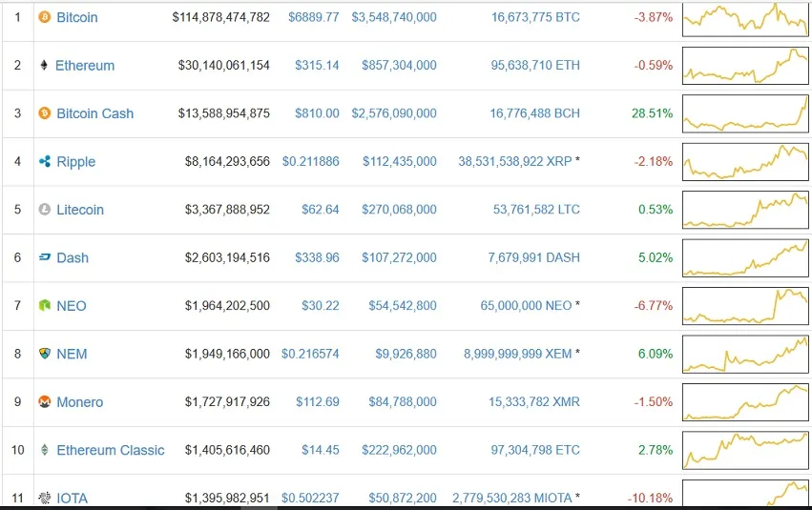This screenshot has height=510, width=812.
Task: Click the Bitcoin coin logo icon
Action: pyautogui.click(x=45, y=17)
